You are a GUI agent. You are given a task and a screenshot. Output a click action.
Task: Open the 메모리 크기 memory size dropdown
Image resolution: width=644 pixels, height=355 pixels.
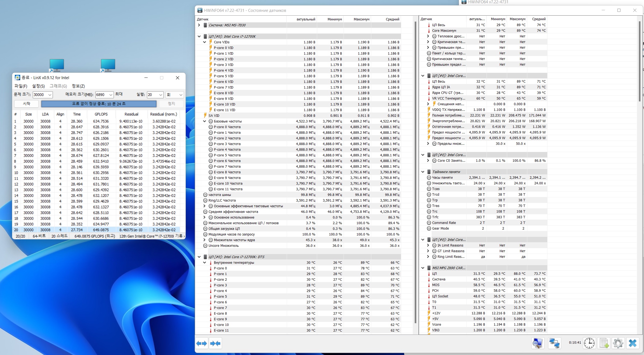(x=111, y=95)
